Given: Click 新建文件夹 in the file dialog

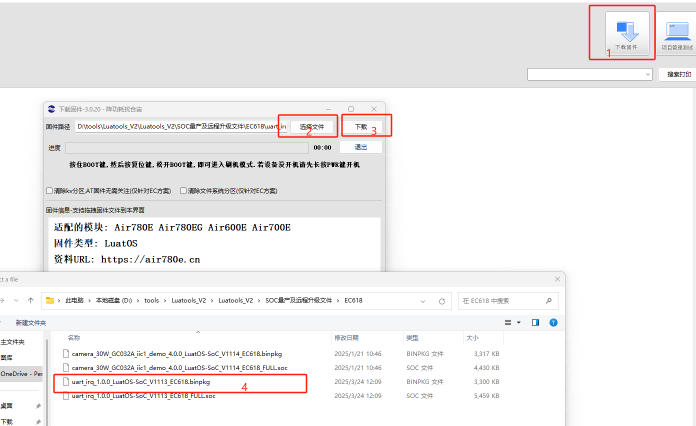Looking at the screenshot, I should click(31, 323).
